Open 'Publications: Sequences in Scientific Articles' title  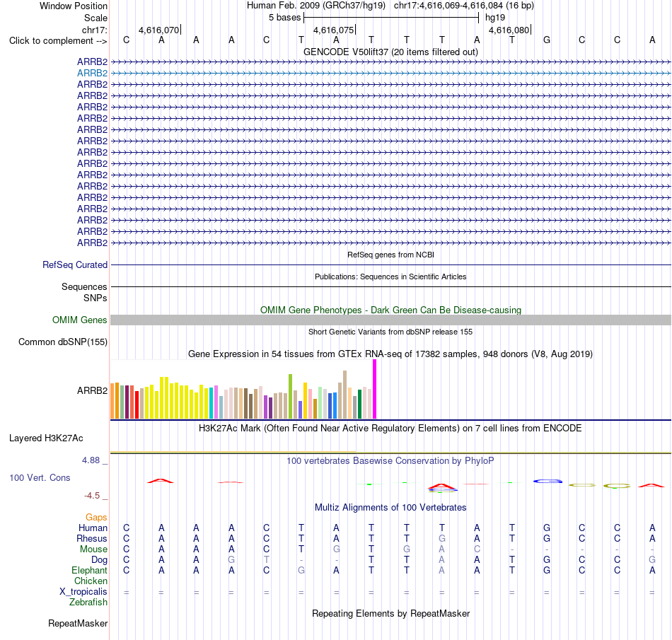(x=390, y=277)
